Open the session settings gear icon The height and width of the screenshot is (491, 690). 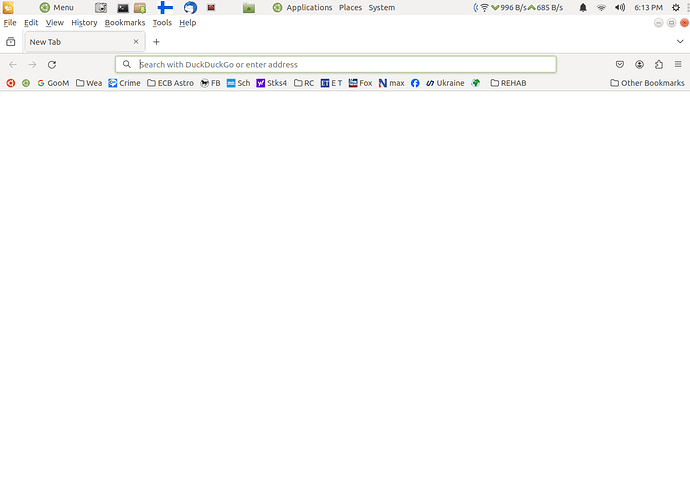click(x=676, y=7)
